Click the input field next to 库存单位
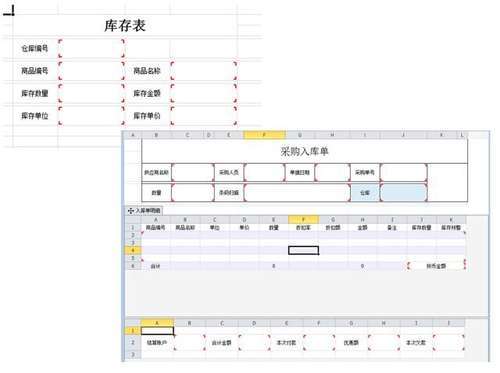Image resolution: width=500 pixels, height=373 pixels. coord(91,116)
